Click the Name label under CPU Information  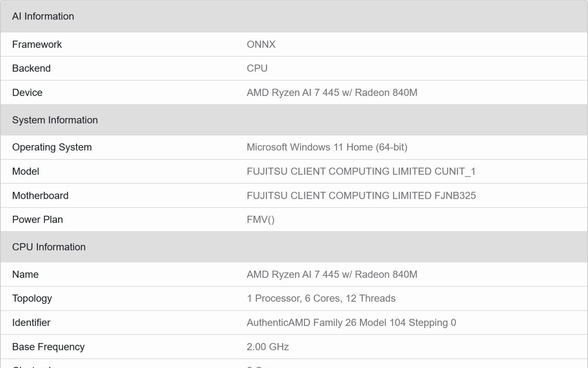(25, 274)
